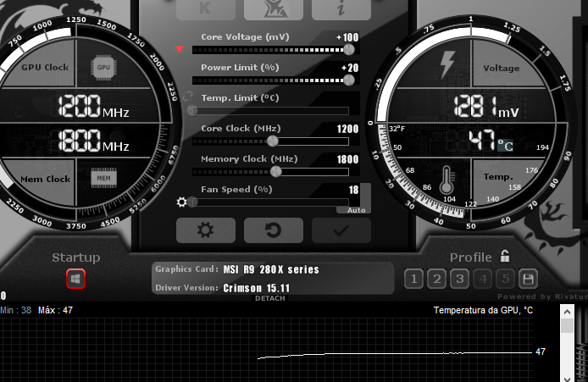The height and width of the screenshot is (382, 588).
Task: Click the DETACH label
Action: 270,298
